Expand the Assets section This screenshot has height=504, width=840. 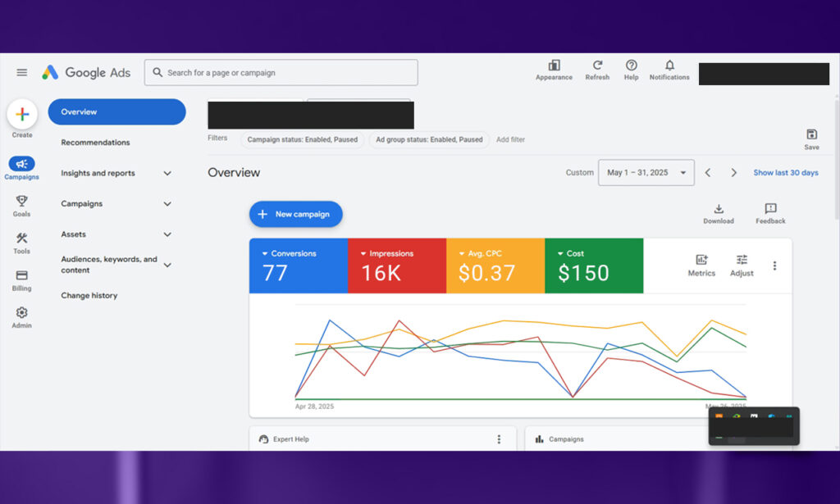tap(116, 234)
